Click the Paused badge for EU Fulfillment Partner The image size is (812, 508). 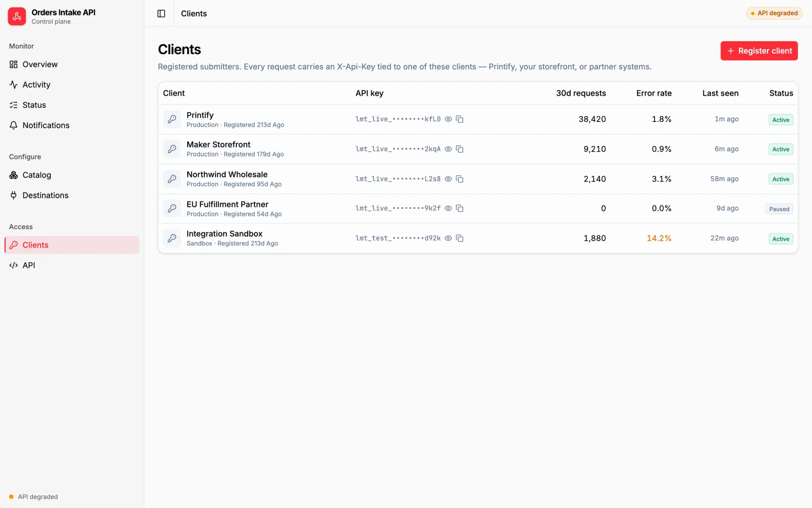tap(779, 209)
